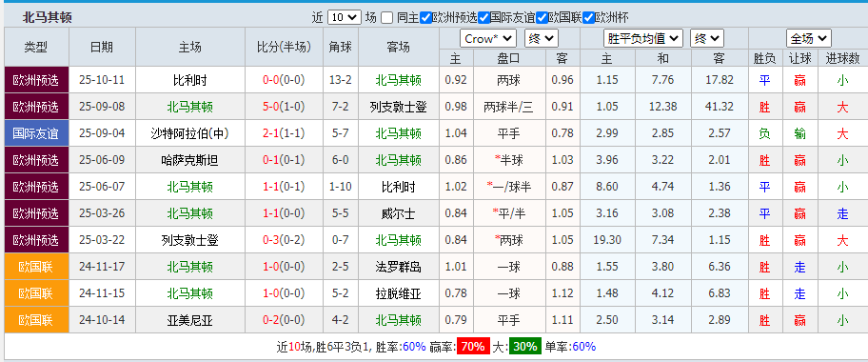868x362 pixels.
Task: Click the 比利时 home team on 25-10-11
Action: tap(190, 80)
